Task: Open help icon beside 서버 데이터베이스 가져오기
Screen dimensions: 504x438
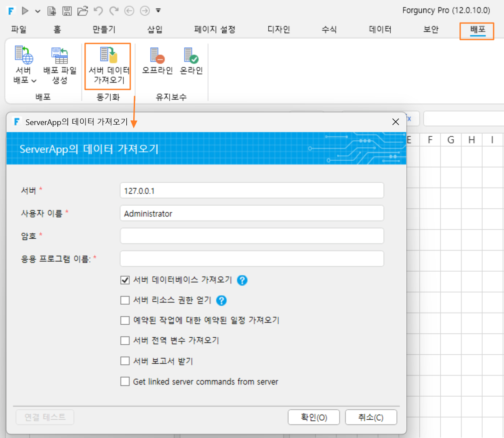Action: pyautogui.click(x=242, y=280)
